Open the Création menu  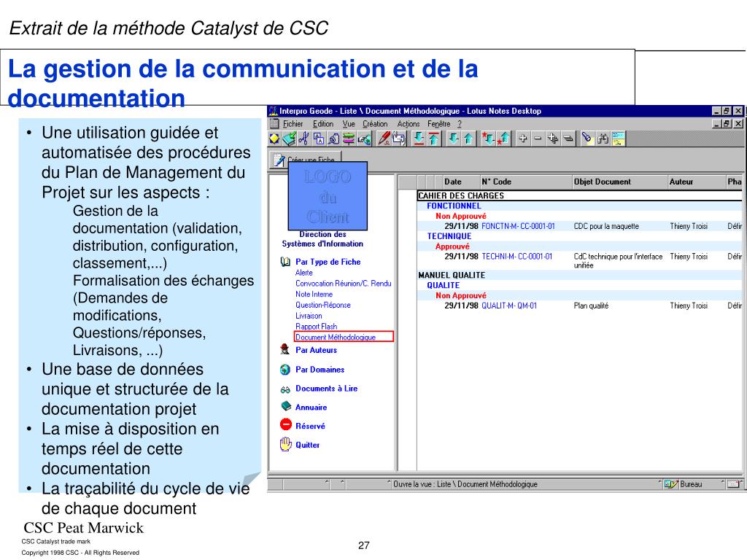tap(375, 124)
